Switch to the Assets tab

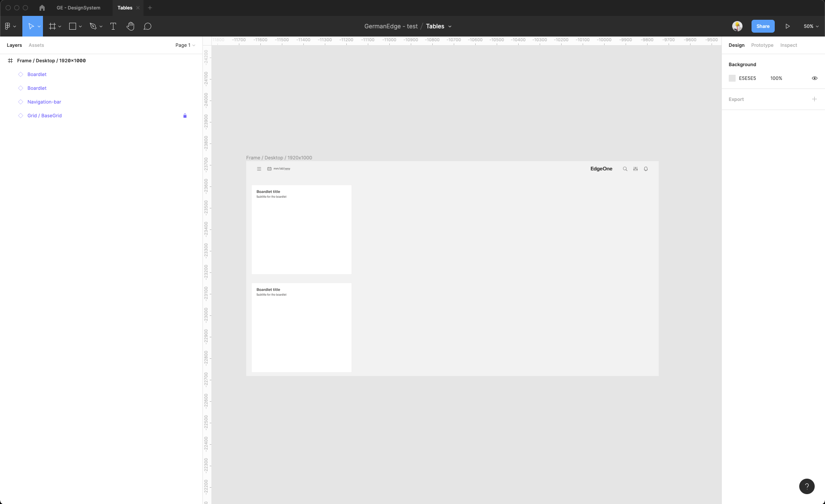(x=36, y=45)
